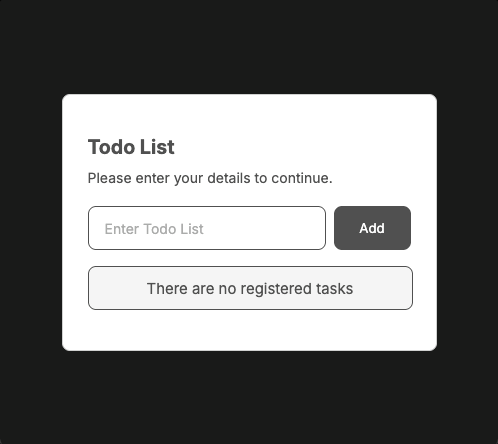Click the word There in the empty list message

[167, 289]
